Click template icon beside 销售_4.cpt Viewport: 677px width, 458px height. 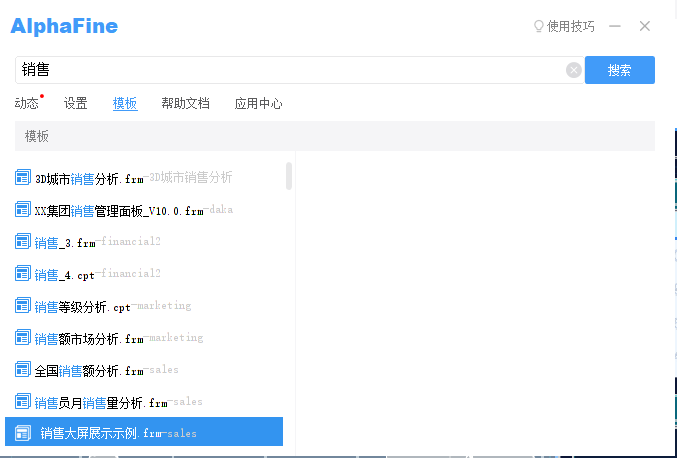(x=23, y=273)
